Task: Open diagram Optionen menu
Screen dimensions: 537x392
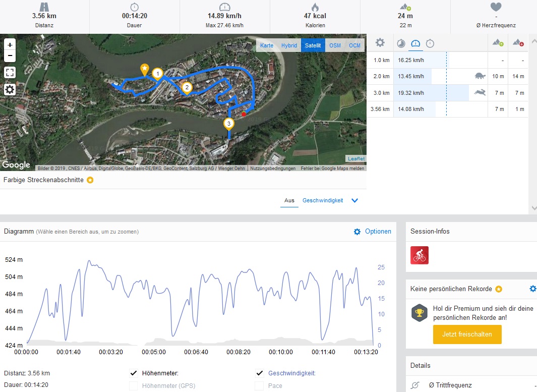Action: point(373,232)
